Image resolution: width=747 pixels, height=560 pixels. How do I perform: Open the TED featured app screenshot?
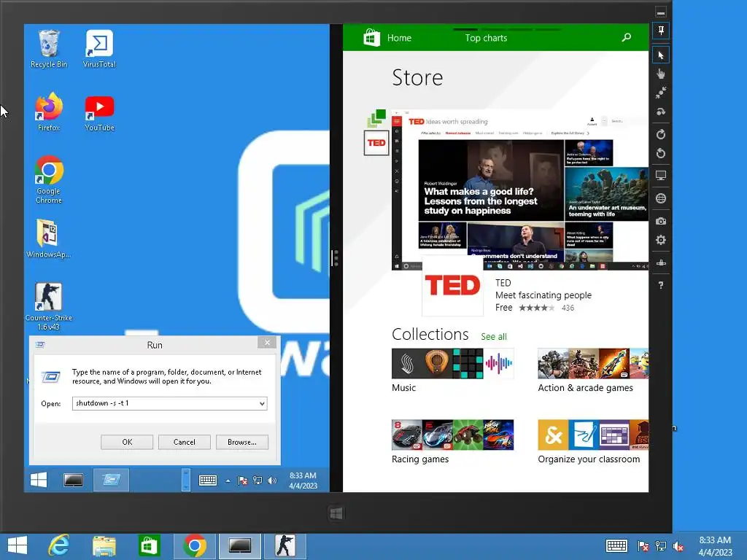pyautogui.click(x=519, y=190)
